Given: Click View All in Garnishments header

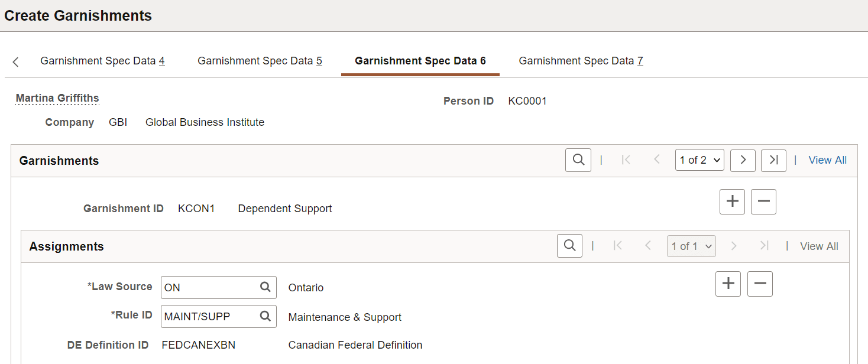Looking at the screenshot, I should (827, 160).
